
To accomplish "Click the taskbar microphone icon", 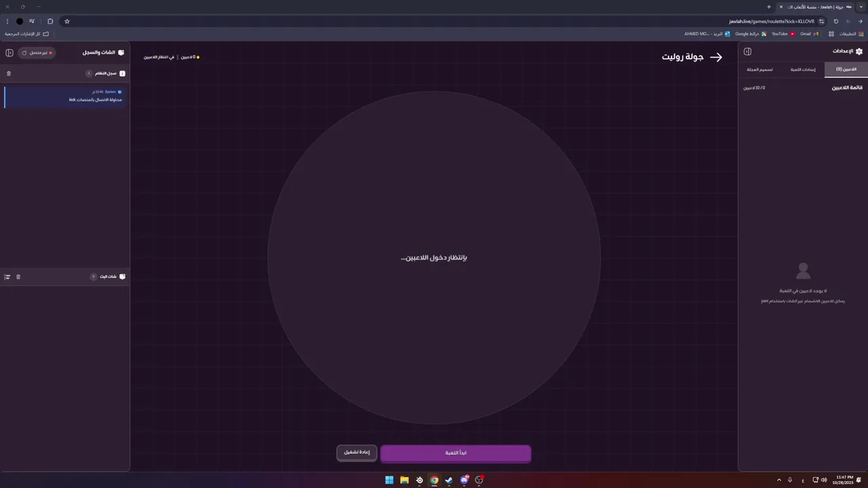I will coord(790,480).
